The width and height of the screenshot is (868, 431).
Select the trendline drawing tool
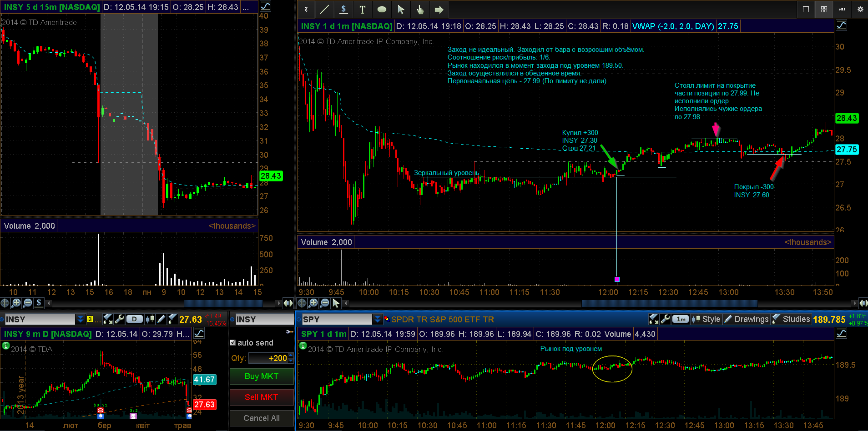324,9
